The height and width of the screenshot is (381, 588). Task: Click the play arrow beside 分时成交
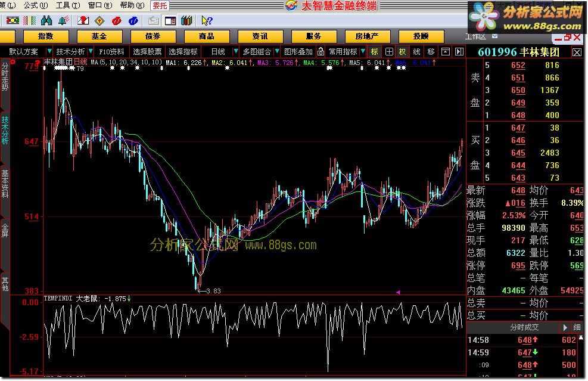click(565, 327)
